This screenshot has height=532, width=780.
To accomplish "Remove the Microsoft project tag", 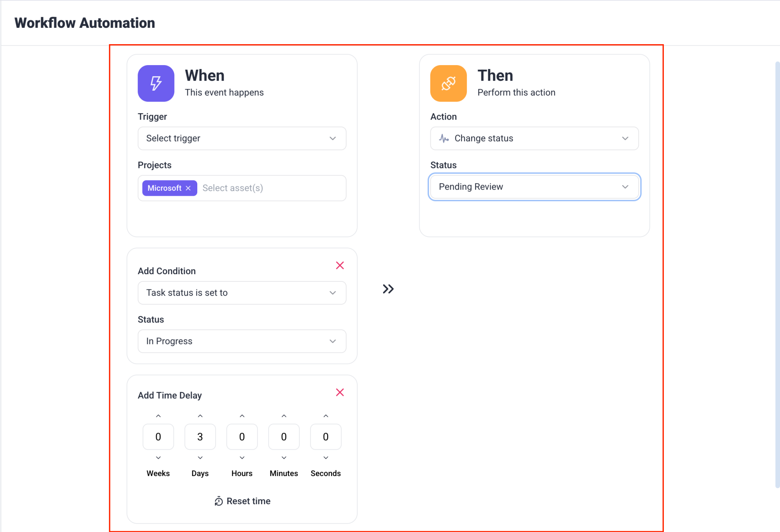I will click(188, 188).
